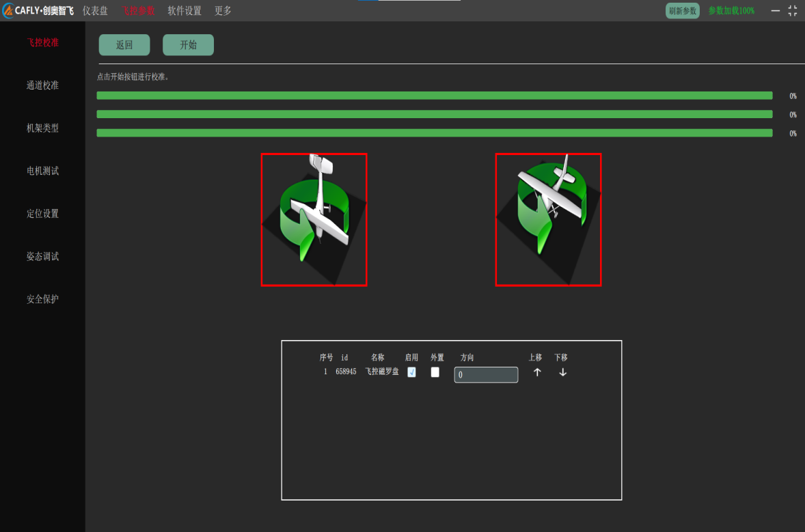Viewport: 805px width, 532px height.
Task: Click the 方向 input field with value 0
Action: pos(486,374)
